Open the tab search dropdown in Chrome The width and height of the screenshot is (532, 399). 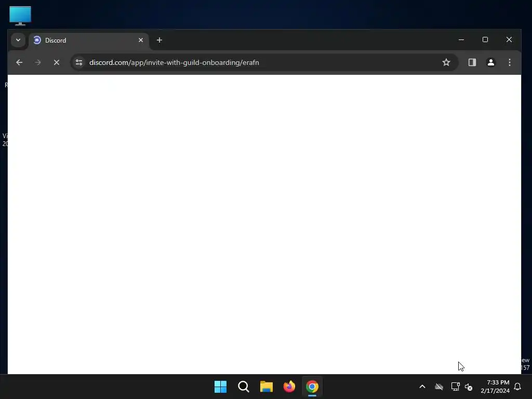(18, 40)
